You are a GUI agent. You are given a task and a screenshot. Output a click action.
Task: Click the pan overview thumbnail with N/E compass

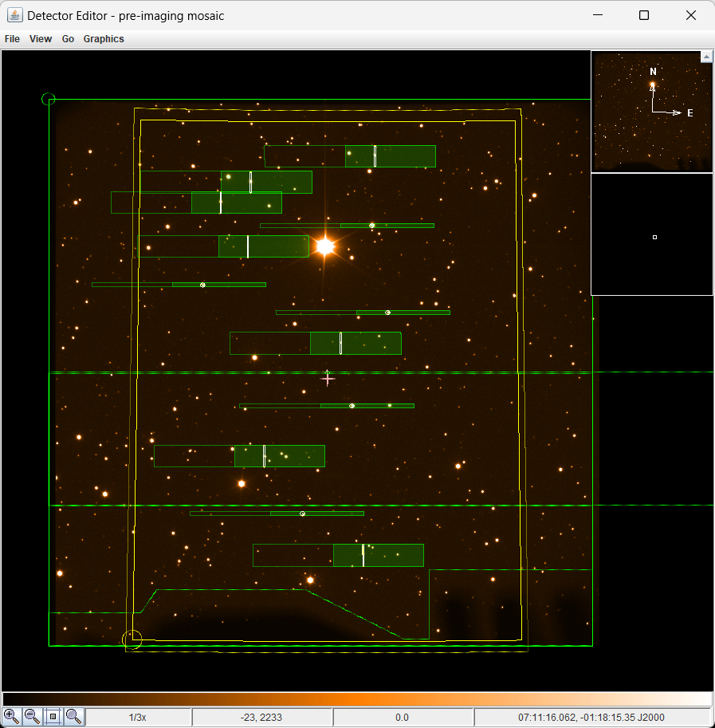pos(651,112)
